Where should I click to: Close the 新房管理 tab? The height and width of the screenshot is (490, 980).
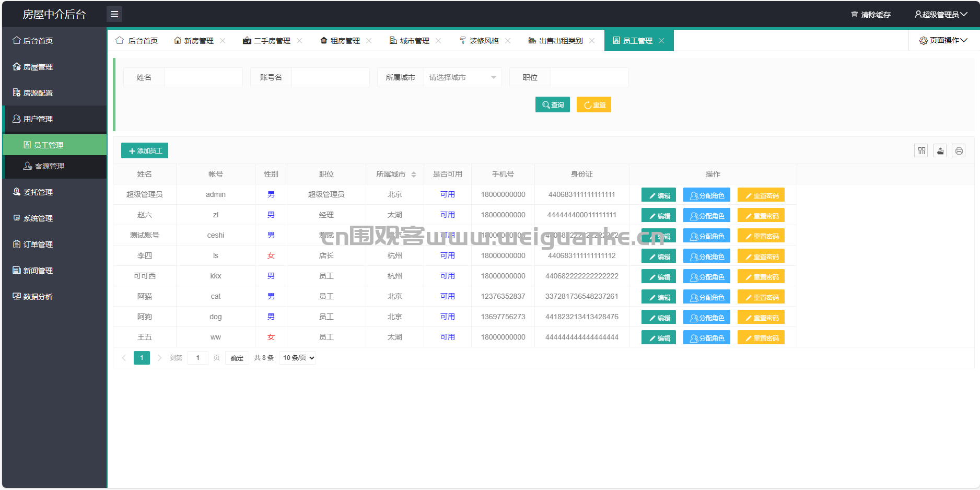(x=223, y=41)
